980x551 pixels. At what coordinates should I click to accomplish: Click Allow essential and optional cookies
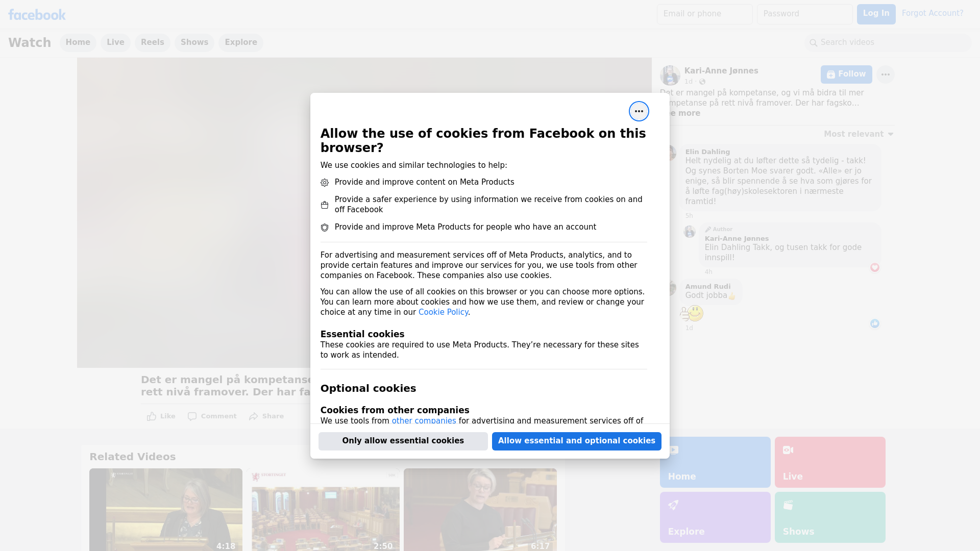coord(576,441)
